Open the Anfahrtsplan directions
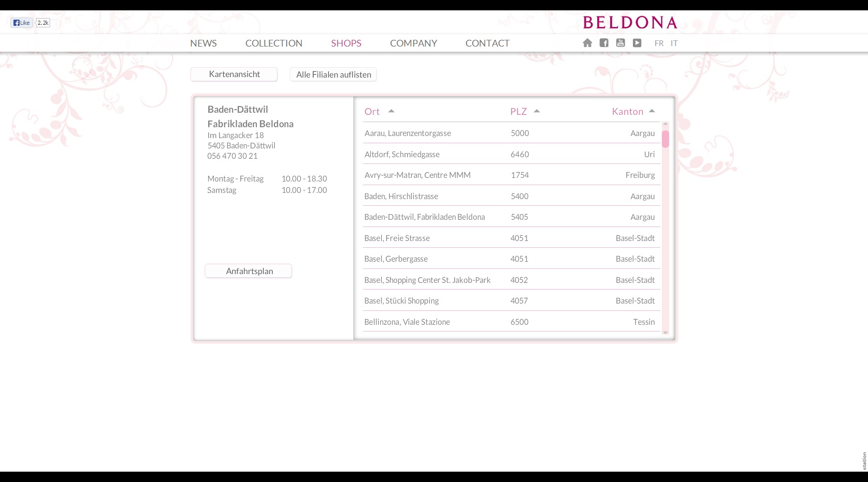Image resolution: width=868 pixels, height=482 pixels. [249, 271]
